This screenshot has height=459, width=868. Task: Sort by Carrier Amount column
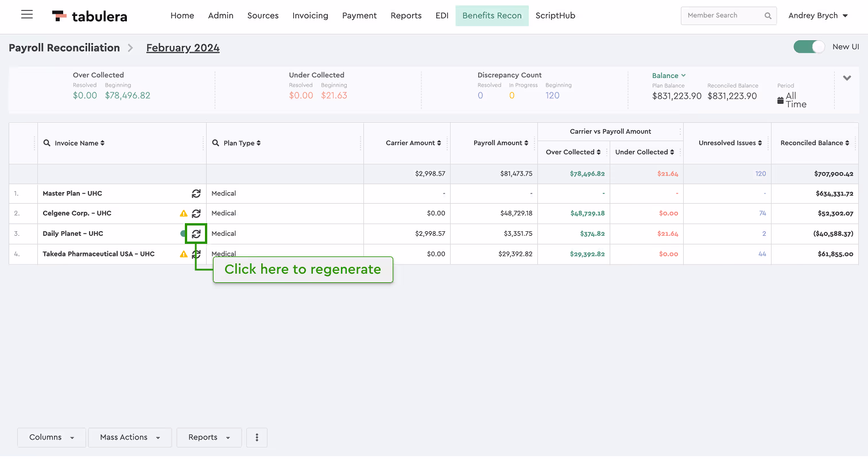click(439, 143)
